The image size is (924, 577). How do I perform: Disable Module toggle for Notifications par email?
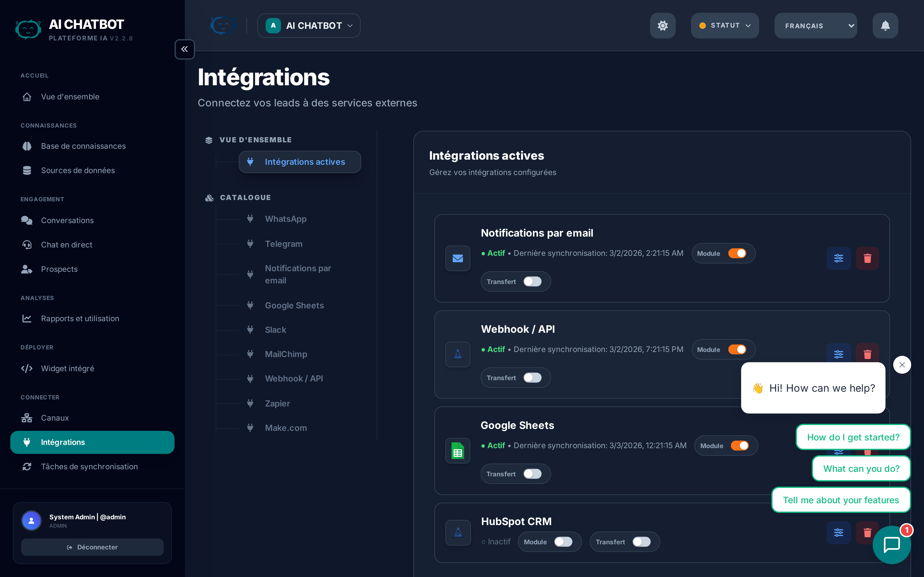point(737,253)
